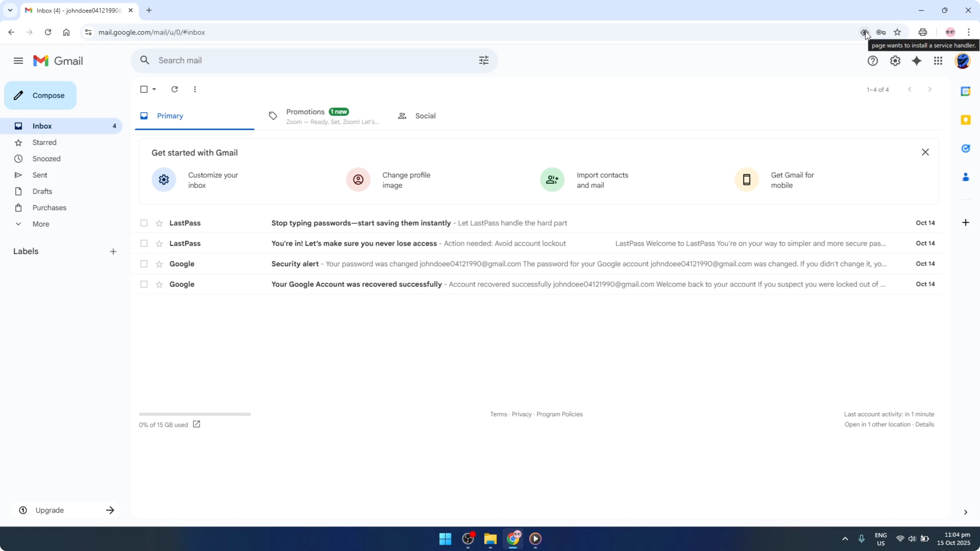Open search filter options icon
This screenshot has width=980, height=551.
(484, 60)
